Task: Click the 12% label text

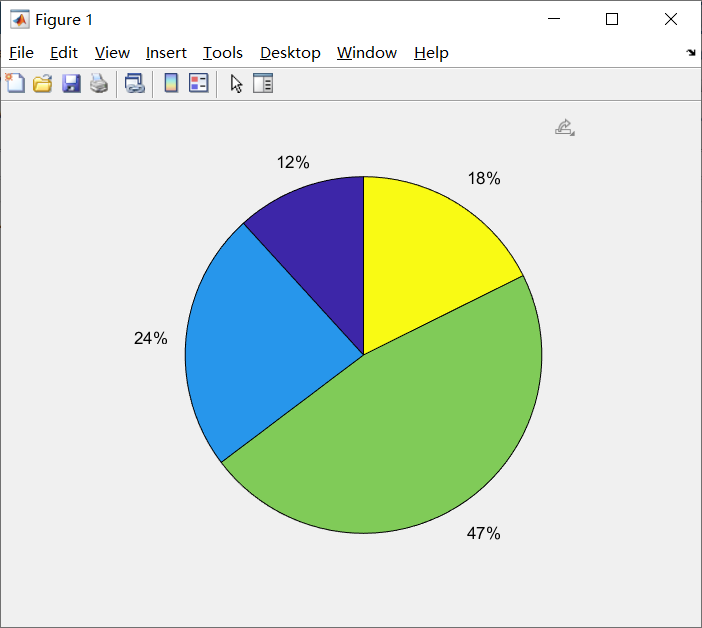Action: (293, 162)
